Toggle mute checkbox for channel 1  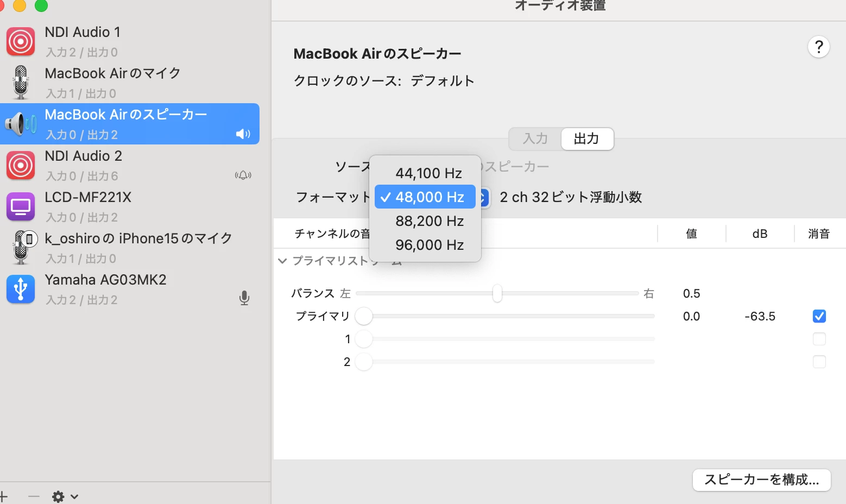pyautogui.click(x=819, y=339)
